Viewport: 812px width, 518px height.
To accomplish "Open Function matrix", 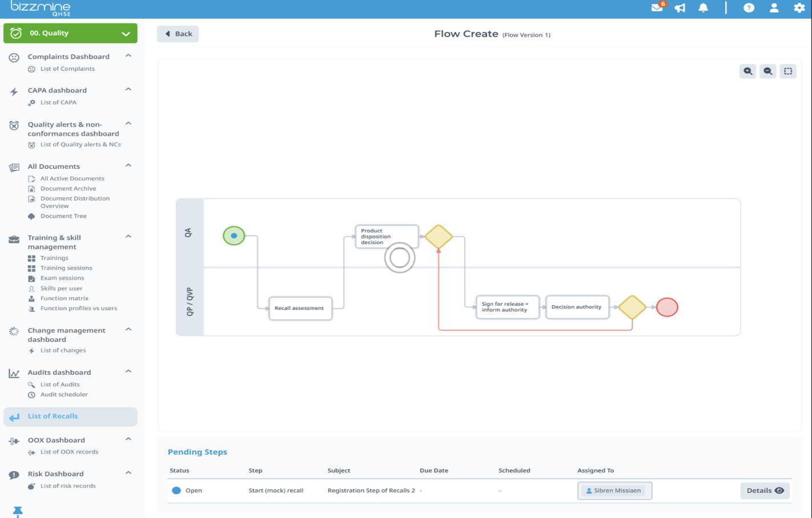I will (65, 298).
